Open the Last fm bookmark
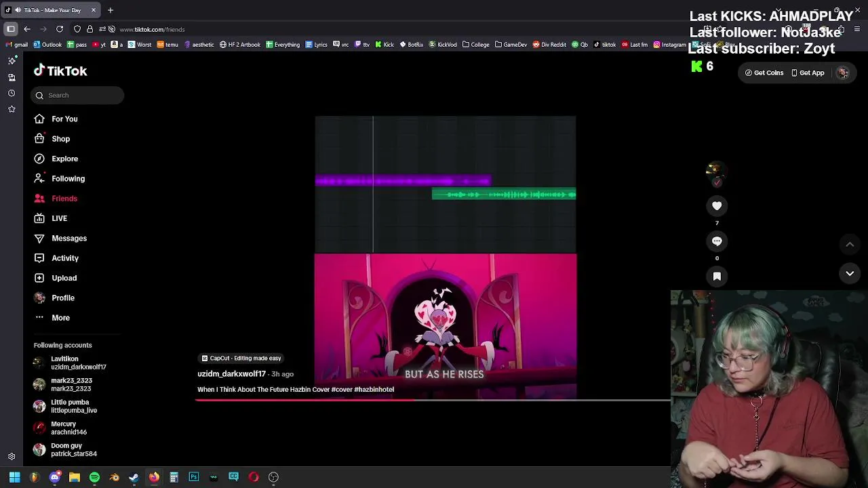 point(634,45)
